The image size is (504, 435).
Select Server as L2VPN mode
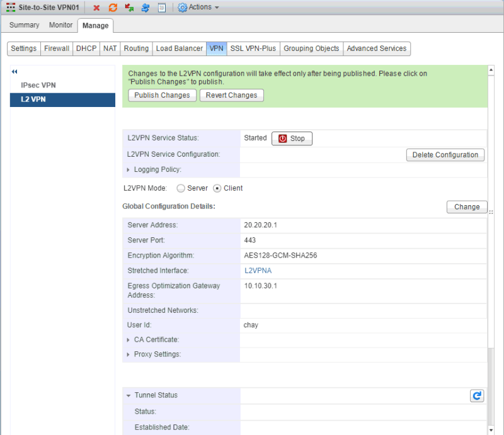pyautogui.click(x=181, y=188)
